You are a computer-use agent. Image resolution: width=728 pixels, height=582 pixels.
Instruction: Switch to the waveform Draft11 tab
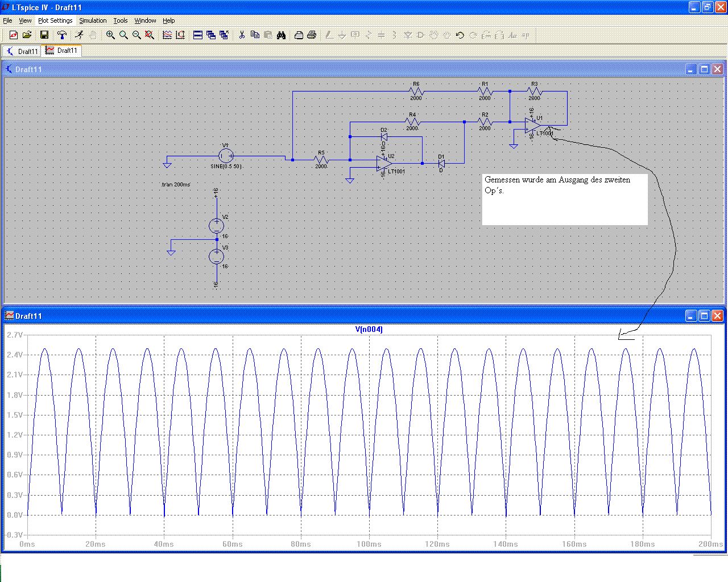[x=62, y=51]
